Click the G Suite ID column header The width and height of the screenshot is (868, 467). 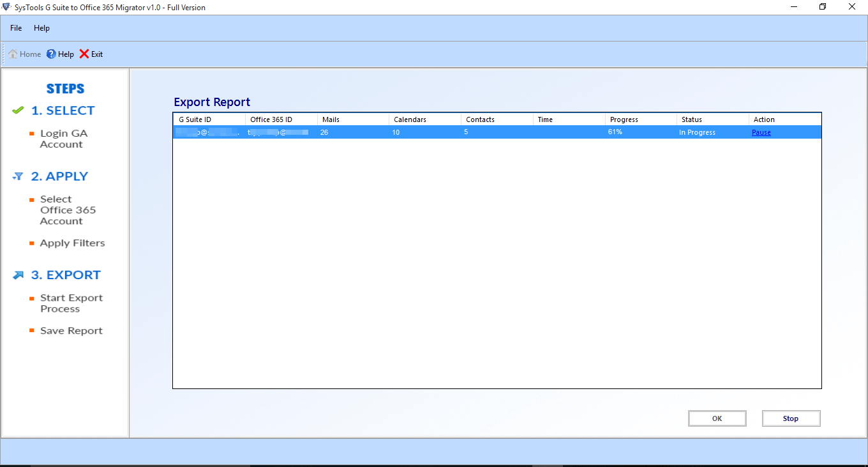pos(209,119)
